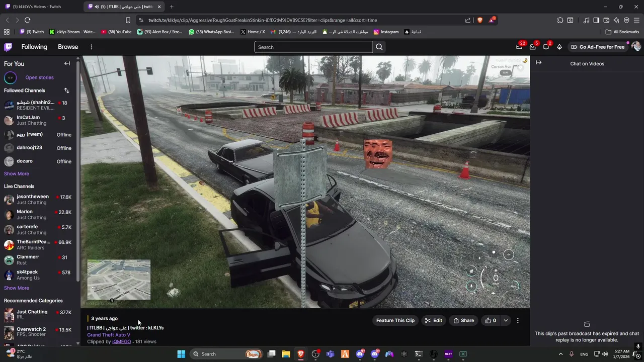The height and width of the screenshot is (362, 644).
Task: Click the search magnifier button
Action: 379,47
